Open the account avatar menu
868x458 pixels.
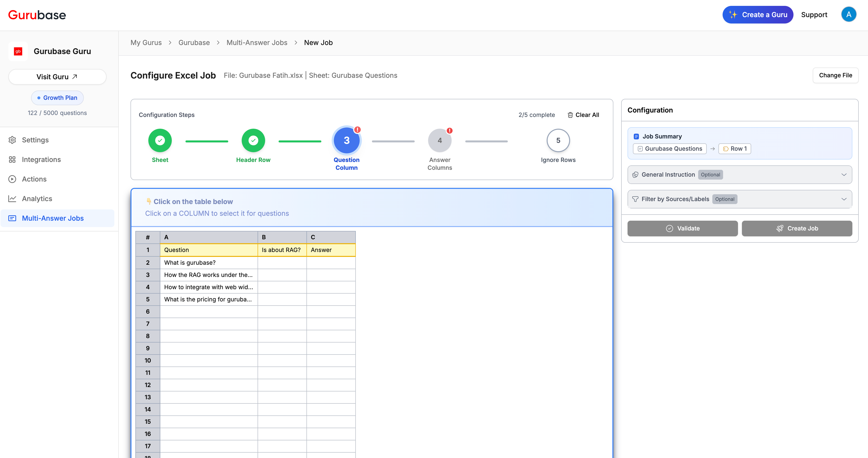(849, 14)
